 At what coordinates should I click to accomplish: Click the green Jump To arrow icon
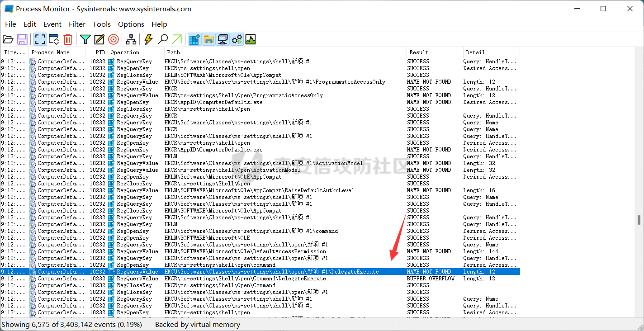177,39
